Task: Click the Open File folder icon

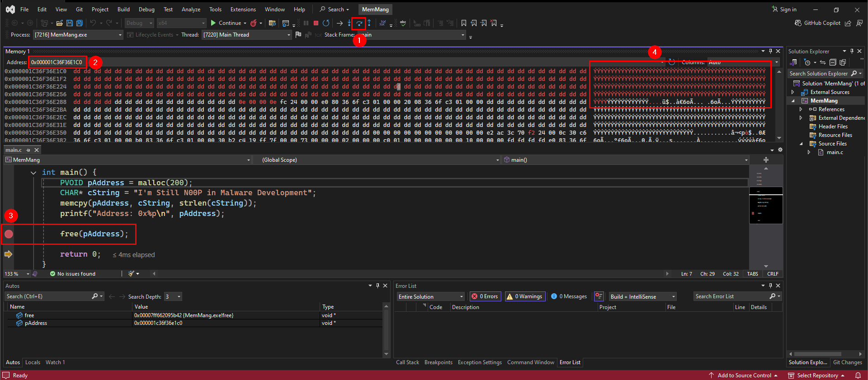Action: (59, 23)
